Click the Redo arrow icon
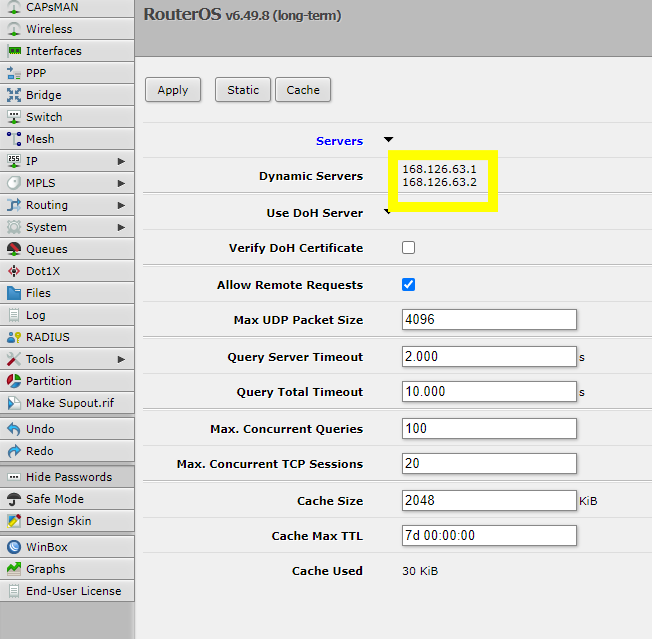Viewport: 652px width, 639px height. pyautogui.click(x=14, y=451)
